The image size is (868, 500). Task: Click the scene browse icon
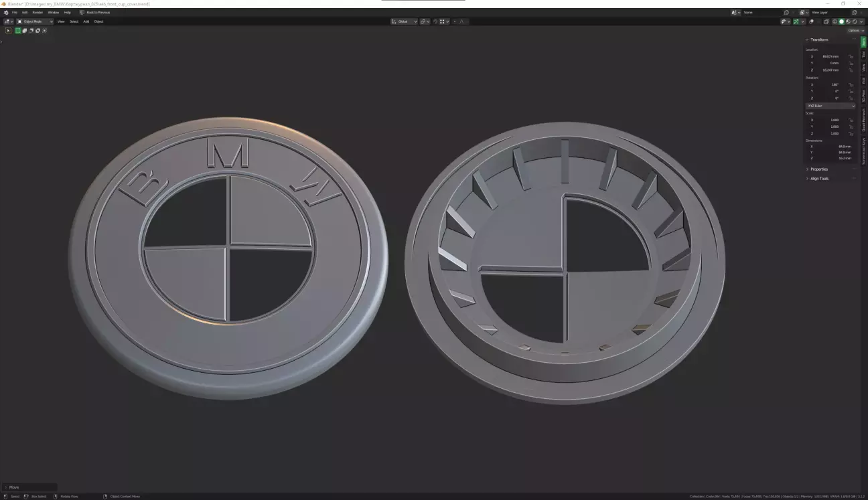click(x=736, y=12)
